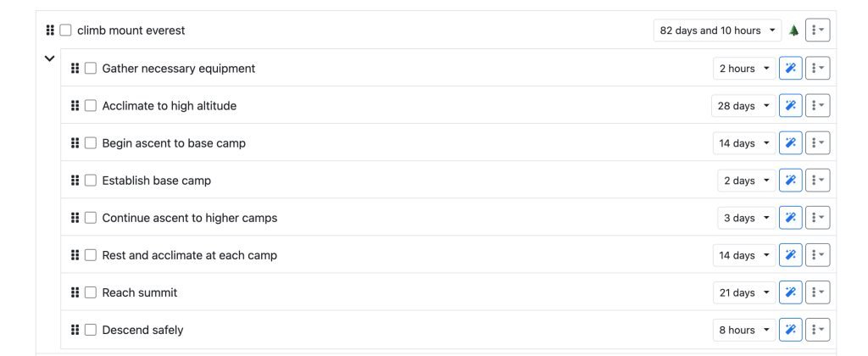
Task: Collapse the climb mount everest subtasks
Action: click(49, 58)
